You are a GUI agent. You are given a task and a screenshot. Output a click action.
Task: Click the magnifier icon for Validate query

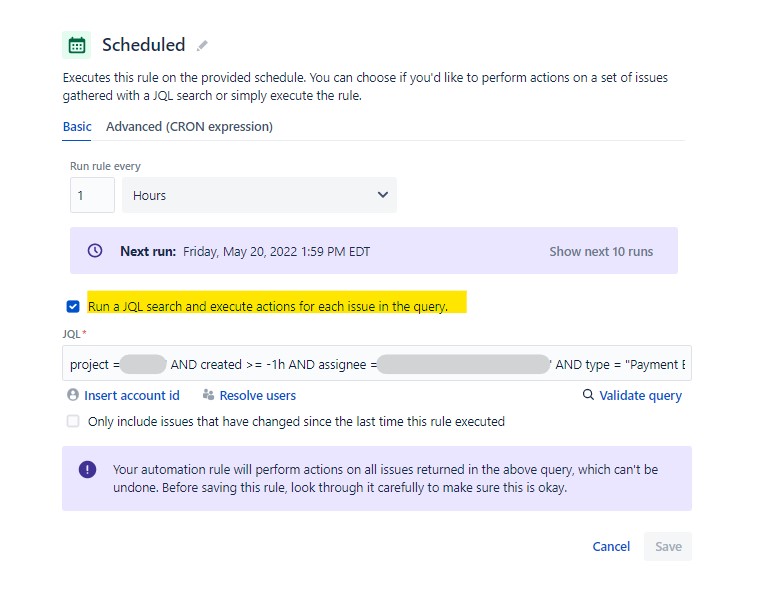[588, 394]
